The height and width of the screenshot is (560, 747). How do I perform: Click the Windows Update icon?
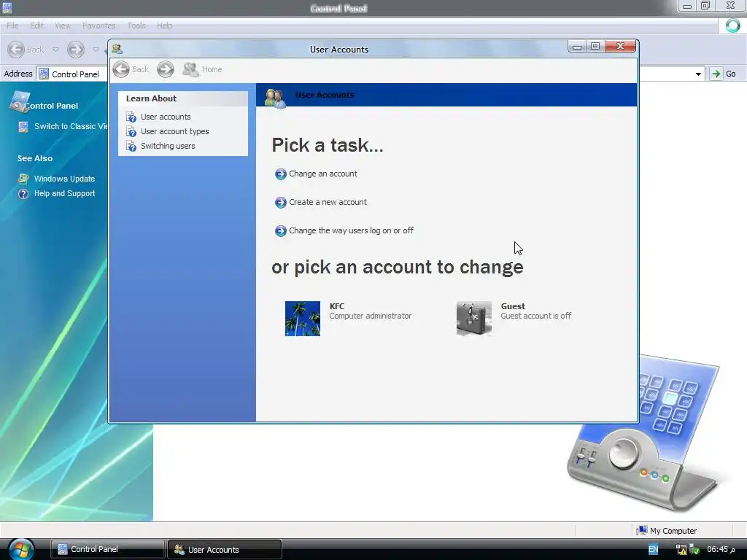[x=23, y=179]
